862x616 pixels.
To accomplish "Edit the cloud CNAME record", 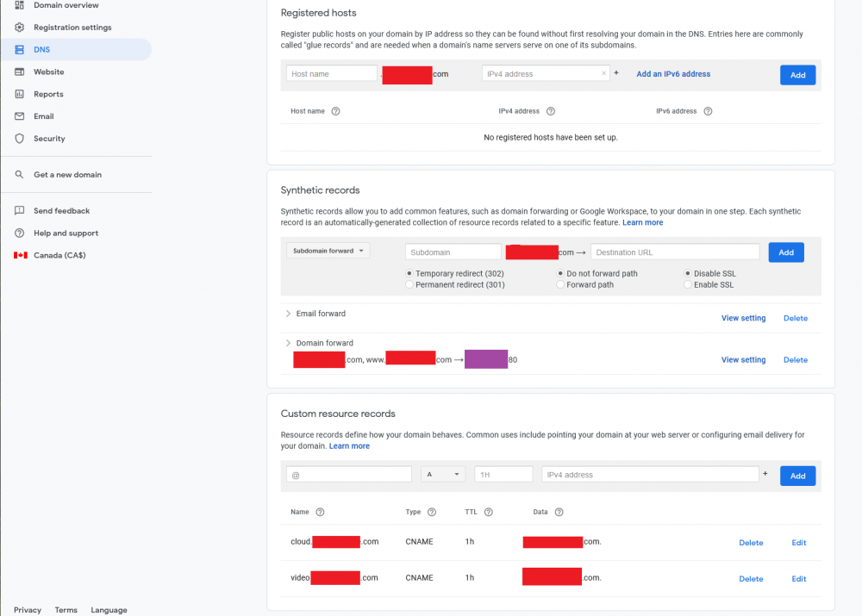I will pyautogui.click(x=799, y=543).
